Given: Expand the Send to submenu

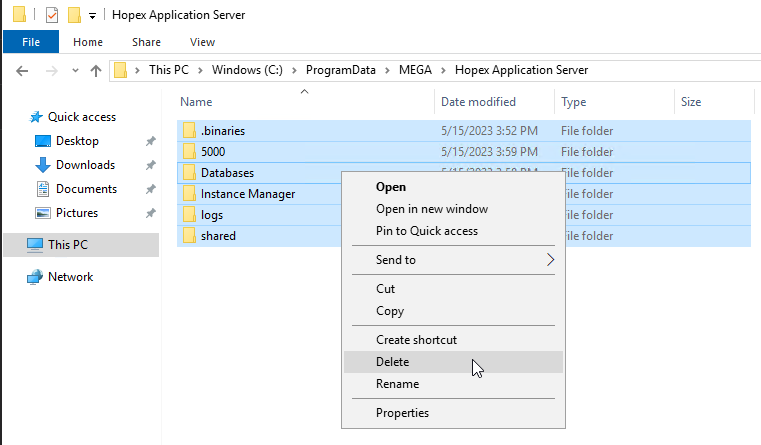Looking at the screenshot, I should 453,260.
